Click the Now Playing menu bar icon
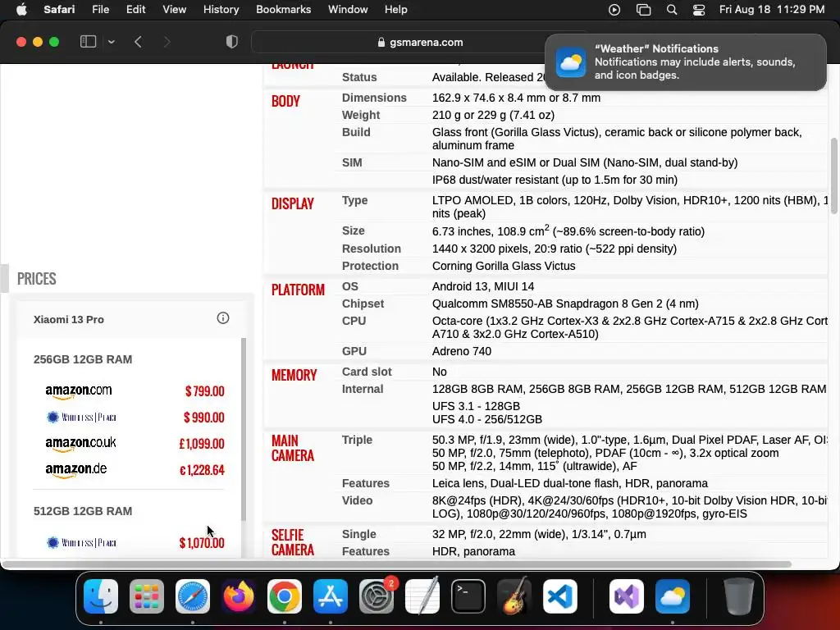Viewport: 840px width, 630px height. tap(614, 10)
